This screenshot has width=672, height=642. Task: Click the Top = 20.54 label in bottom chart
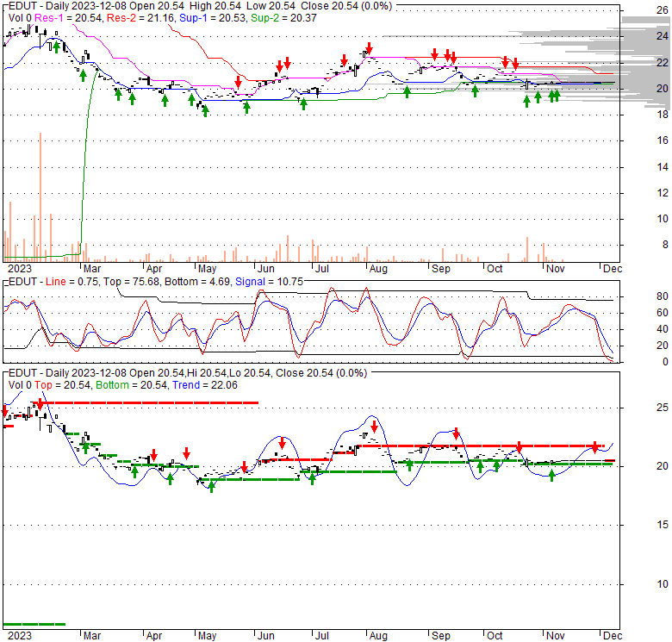[x=63, y=385]
